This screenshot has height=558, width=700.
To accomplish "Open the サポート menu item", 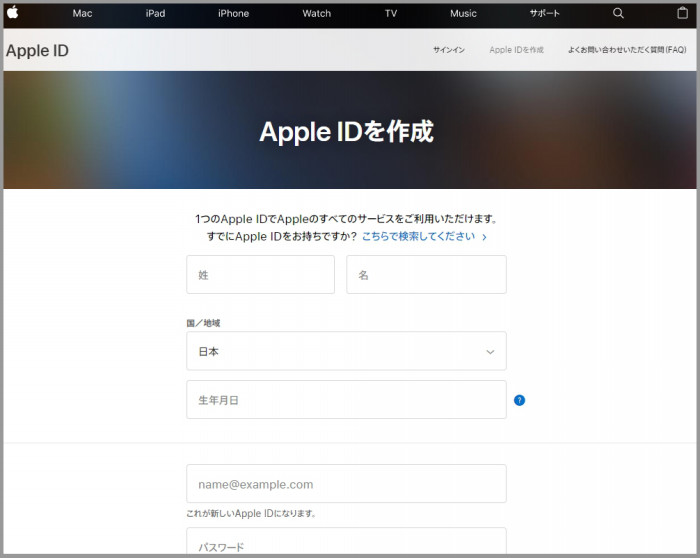I will 544,13.
